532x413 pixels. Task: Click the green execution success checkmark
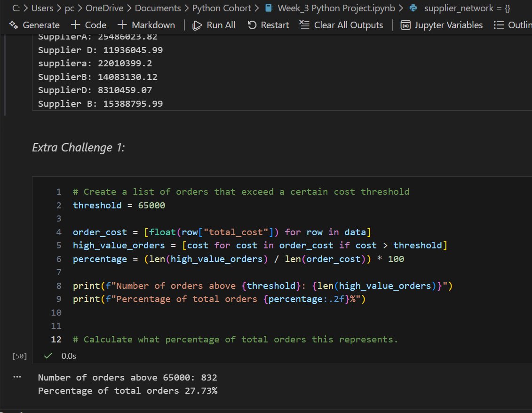48,355
